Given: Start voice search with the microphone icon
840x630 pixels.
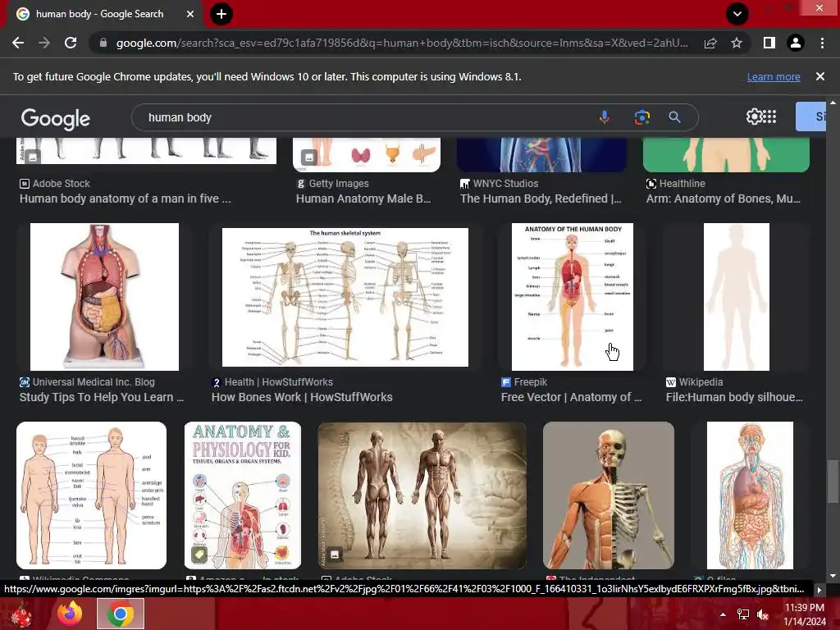Looking at the screenshot, I should (605, 117).
